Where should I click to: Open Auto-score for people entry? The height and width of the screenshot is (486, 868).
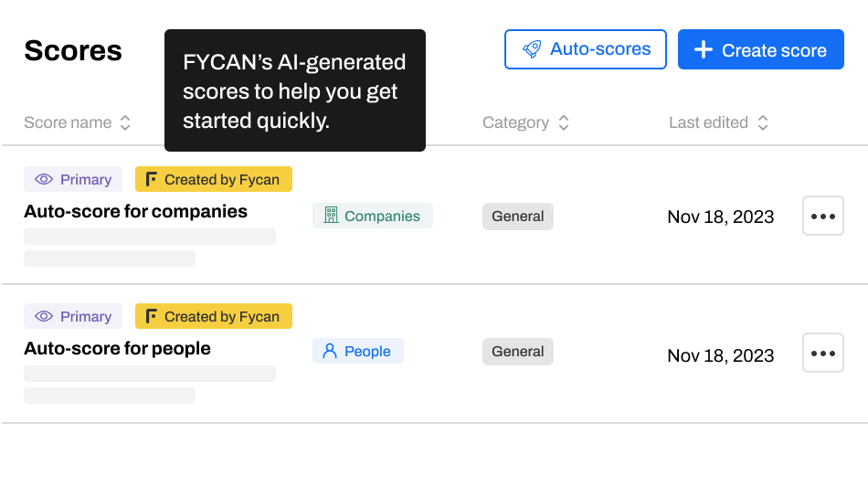tap(117, 348)
